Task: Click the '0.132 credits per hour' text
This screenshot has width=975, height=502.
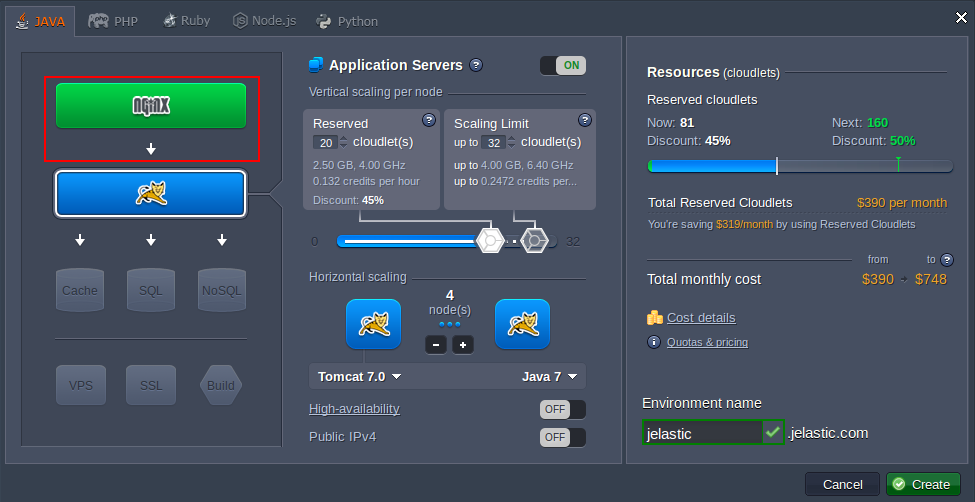Action: [x=366, y=182]
